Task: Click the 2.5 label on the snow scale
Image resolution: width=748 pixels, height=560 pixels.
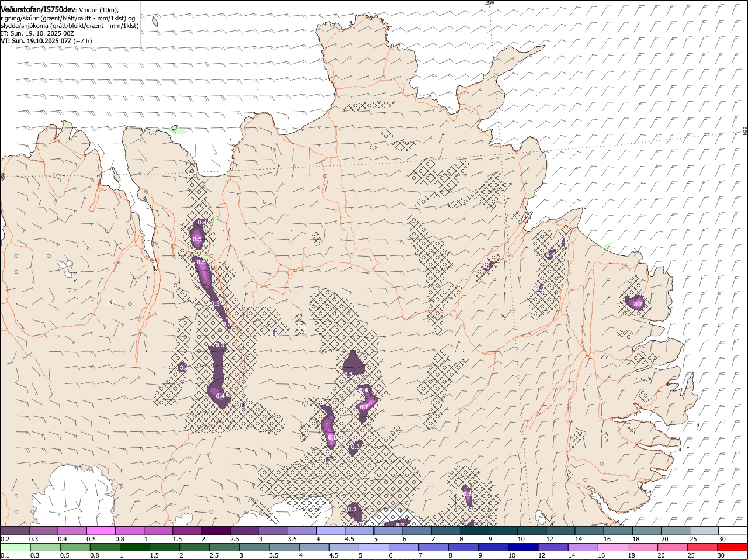Action: point(235,539)
